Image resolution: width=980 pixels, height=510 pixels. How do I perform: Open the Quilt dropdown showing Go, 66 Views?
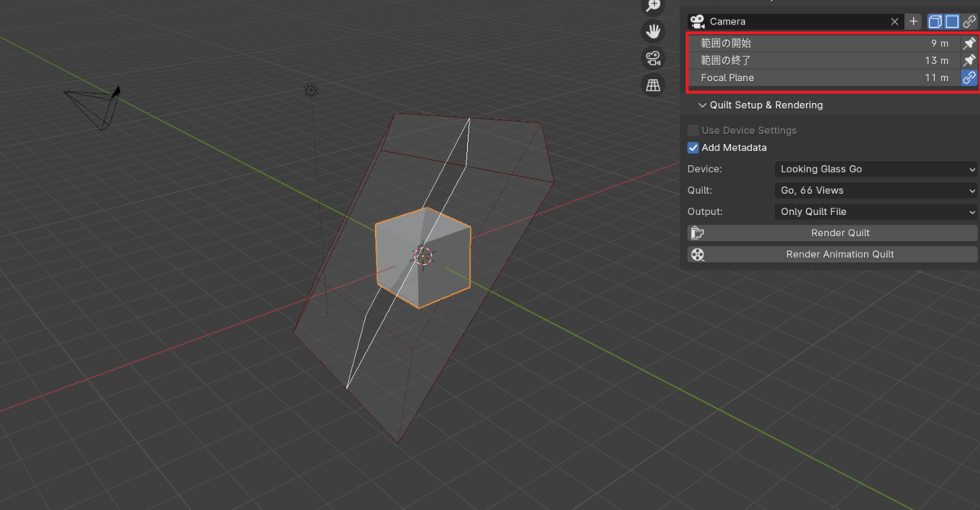click(875, 190)
